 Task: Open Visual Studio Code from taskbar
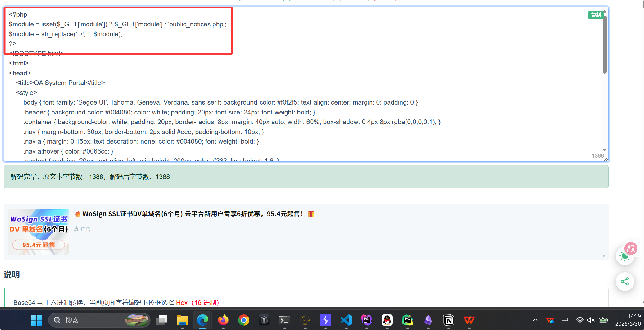346,320
